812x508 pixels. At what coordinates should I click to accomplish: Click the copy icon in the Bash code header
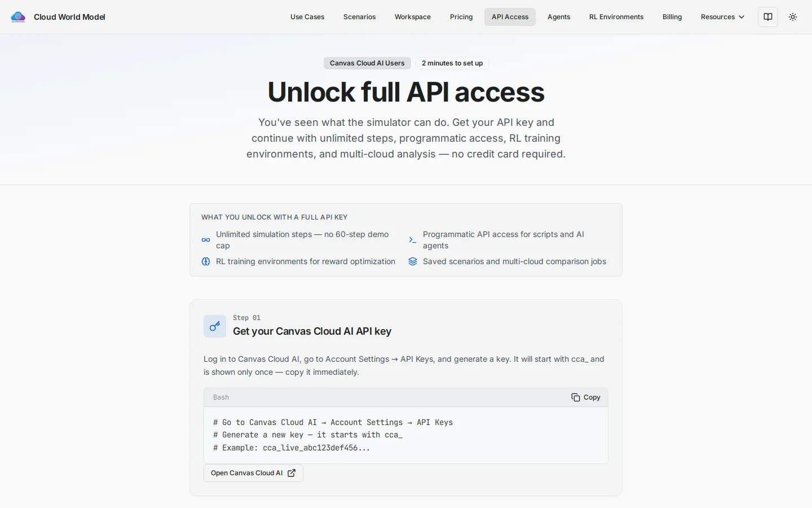point(576,397)
